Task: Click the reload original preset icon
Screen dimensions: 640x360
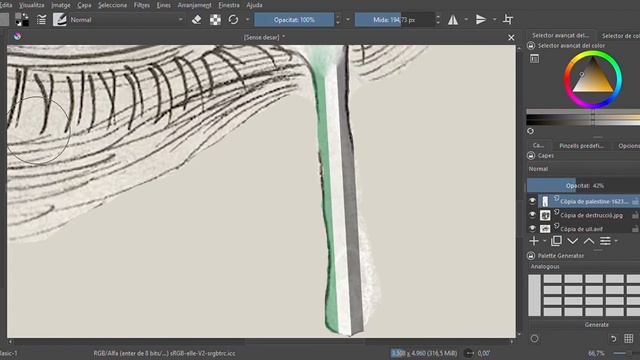Action: (233, 19)
